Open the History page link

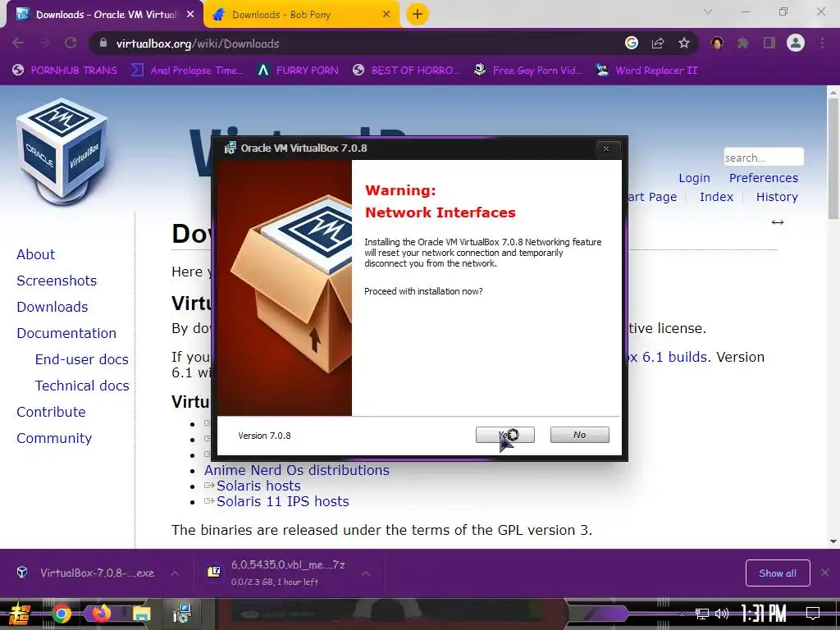[x=777, y=197]
